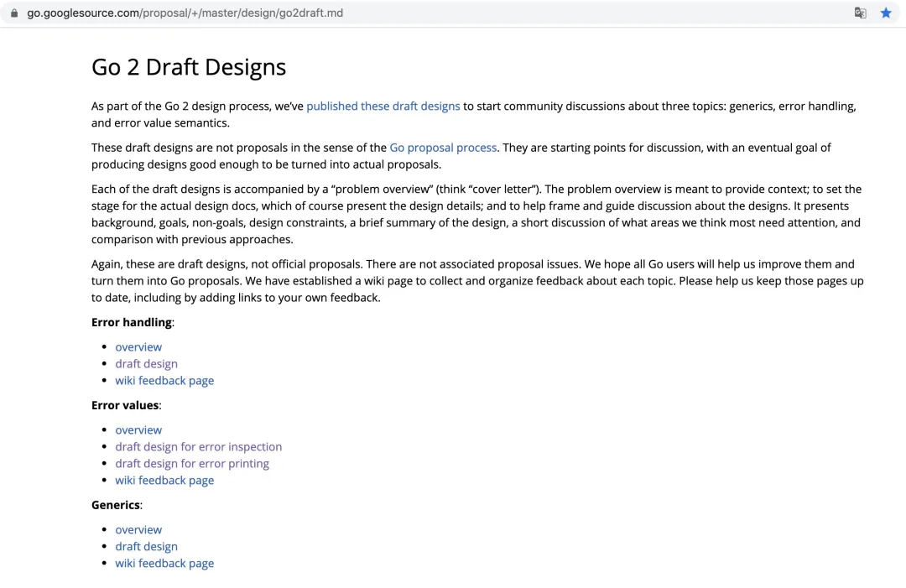Image resolution: width=906 pixels, height=588 pixels.
Task: Open draft design for error inspection
Action: click(x=198, y=447)
